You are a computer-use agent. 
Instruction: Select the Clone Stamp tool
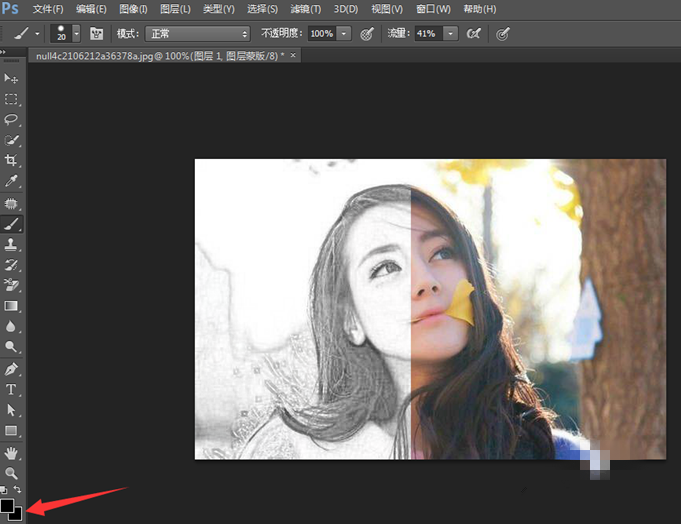[12, 244]
